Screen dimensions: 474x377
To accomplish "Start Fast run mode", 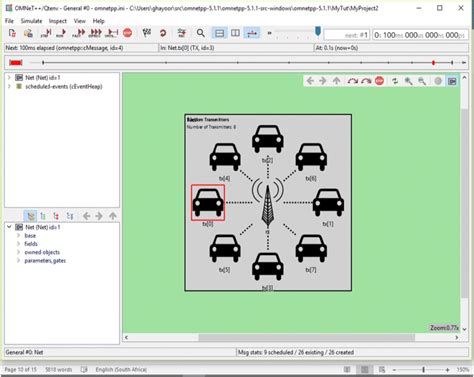I will 79,33.
